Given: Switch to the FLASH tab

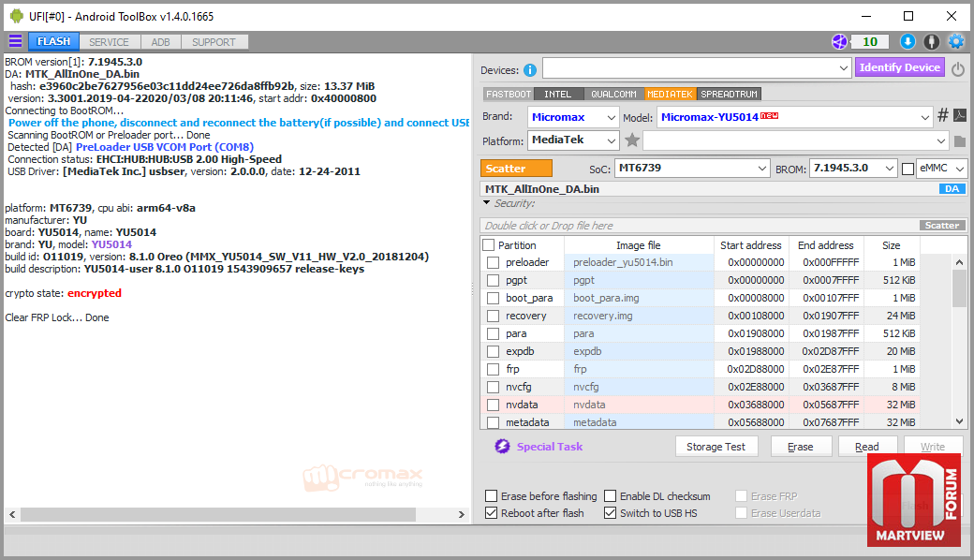Looking at the screenshot, I should pyautogui.click(x=53, y=41).
